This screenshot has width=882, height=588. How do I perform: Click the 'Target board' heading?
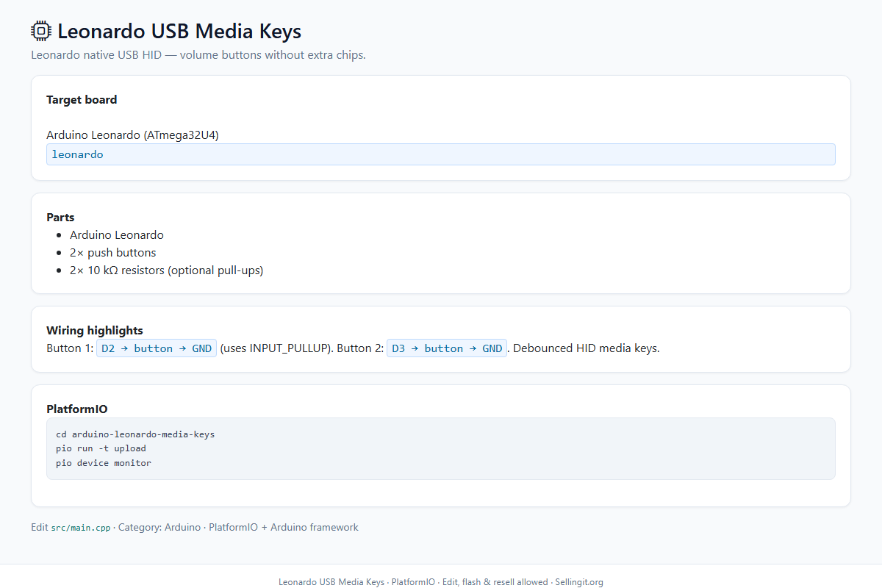(82, 100)
